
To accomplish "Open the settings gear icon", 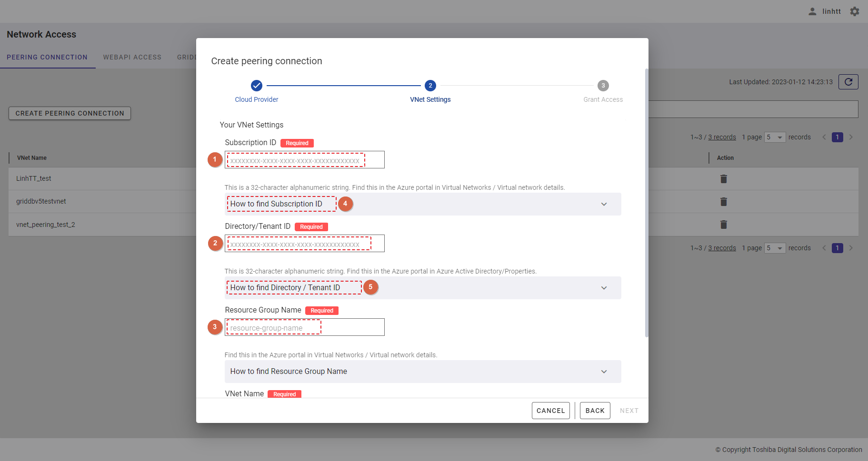I will pyautogui.click(x=855, y=11).
